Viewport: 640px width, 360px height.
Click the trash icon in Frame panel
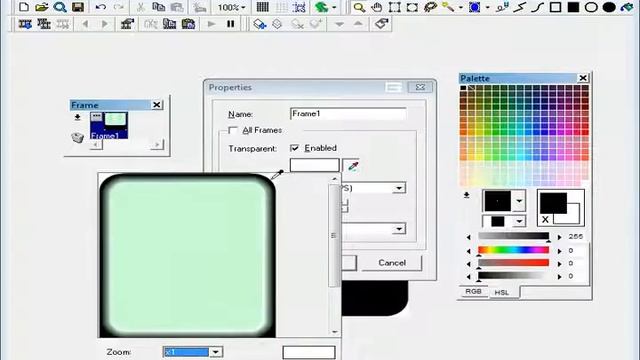(x=77, y=138)
